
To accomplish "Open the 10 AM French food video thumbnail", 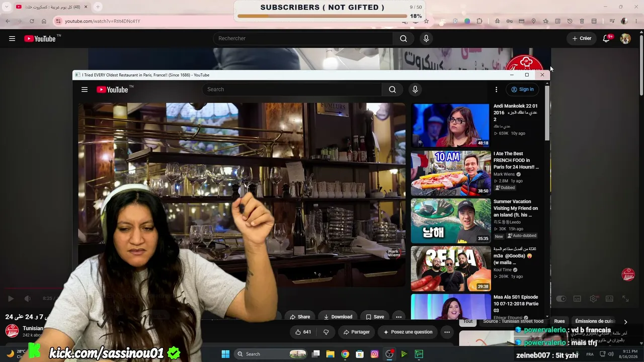I will pyautogui.click(x=451, y=173).
